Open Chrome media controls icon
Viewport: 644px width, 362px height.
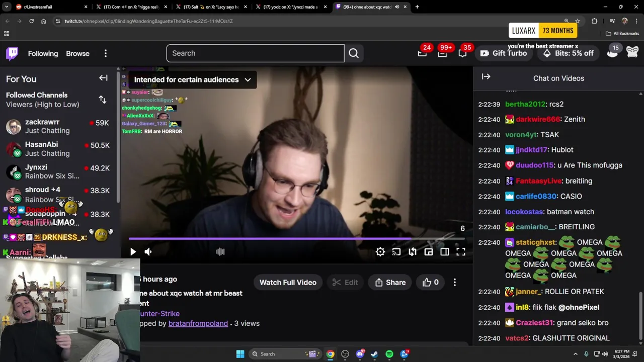612,21
